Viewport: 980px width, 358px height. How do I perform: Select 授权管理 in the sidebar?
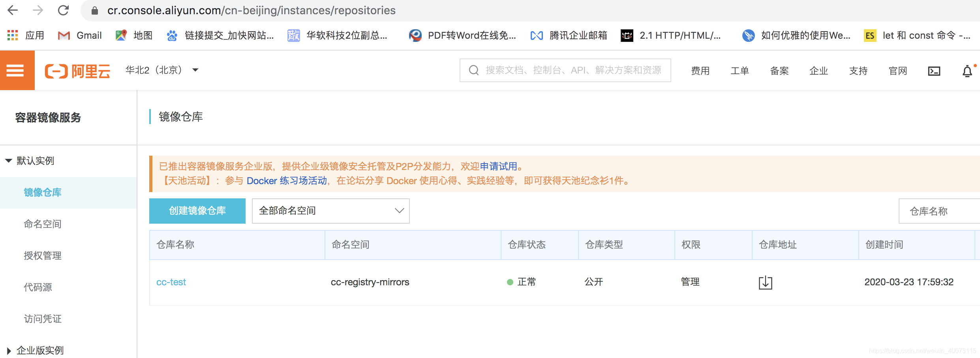coord(43,256)
